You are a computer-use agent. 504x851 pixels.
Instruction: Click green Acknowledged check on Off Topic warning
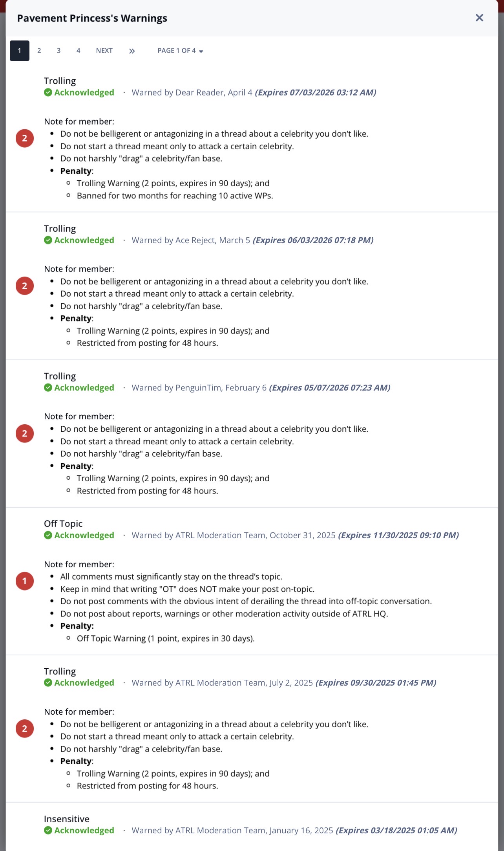(x=48, y=536)
